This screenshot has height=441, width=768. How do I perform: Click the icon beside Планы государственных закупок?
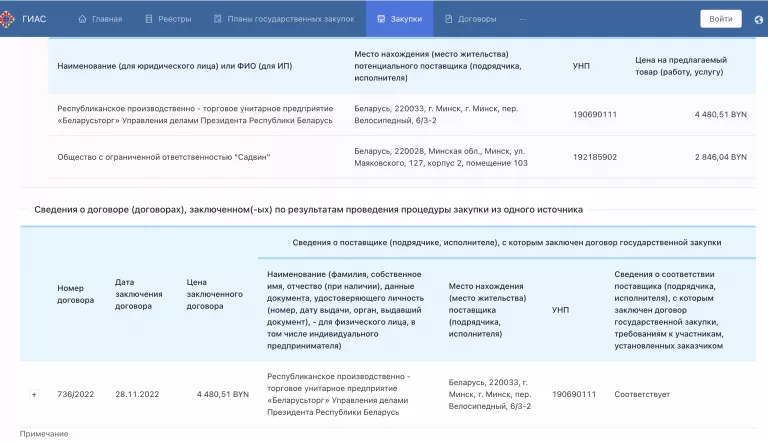[x=216, y=19]
